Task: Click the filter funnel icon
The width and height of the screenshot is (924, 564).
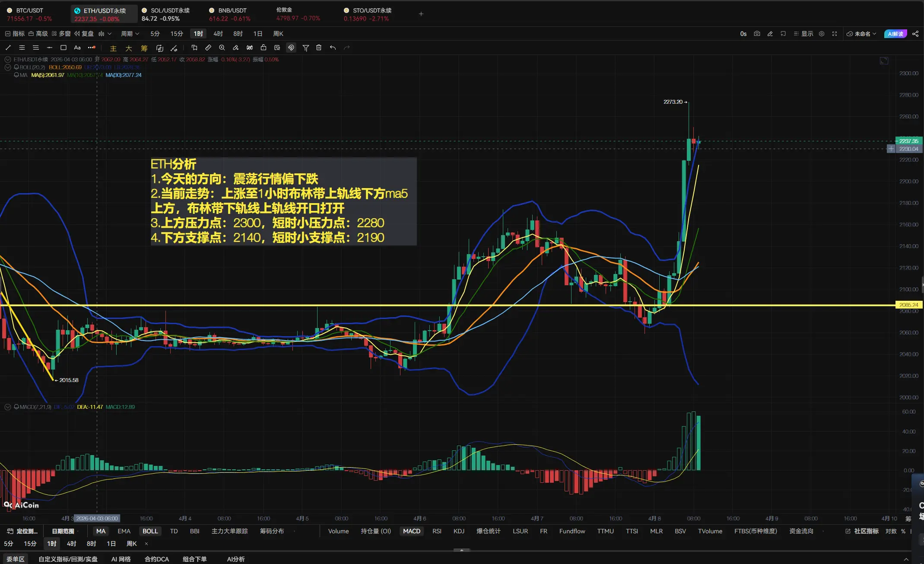Action: coord(305,48)
